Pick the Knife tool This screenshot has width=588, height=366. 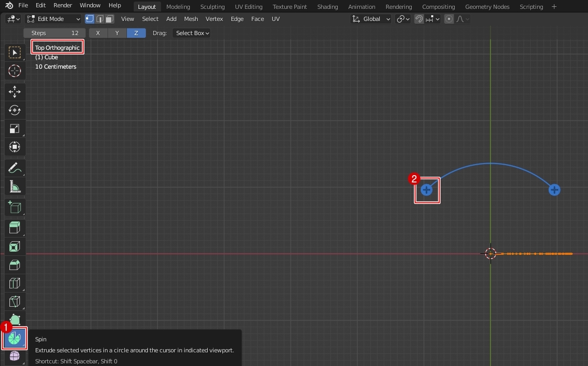coord(15,302)
